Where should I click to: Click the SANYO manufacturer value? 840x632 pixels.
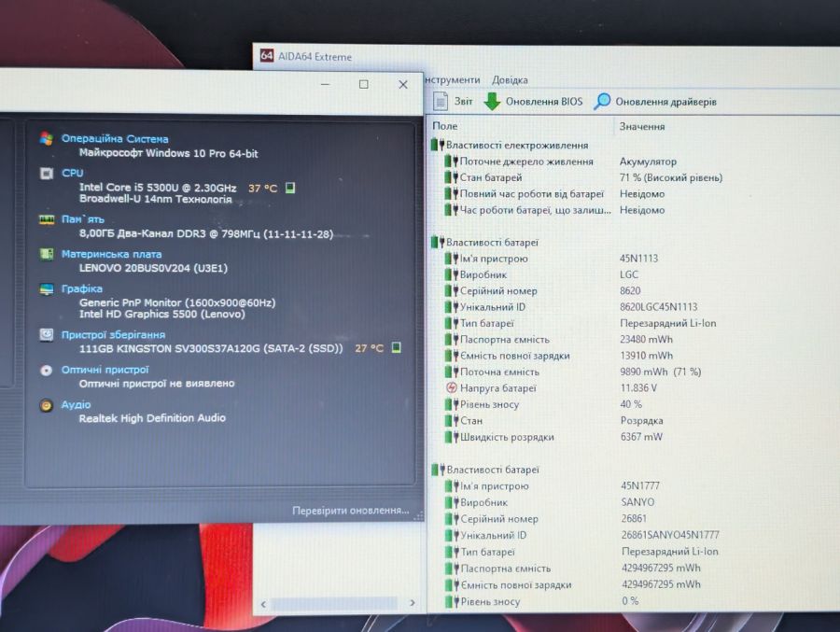click(x=637, y=502)
